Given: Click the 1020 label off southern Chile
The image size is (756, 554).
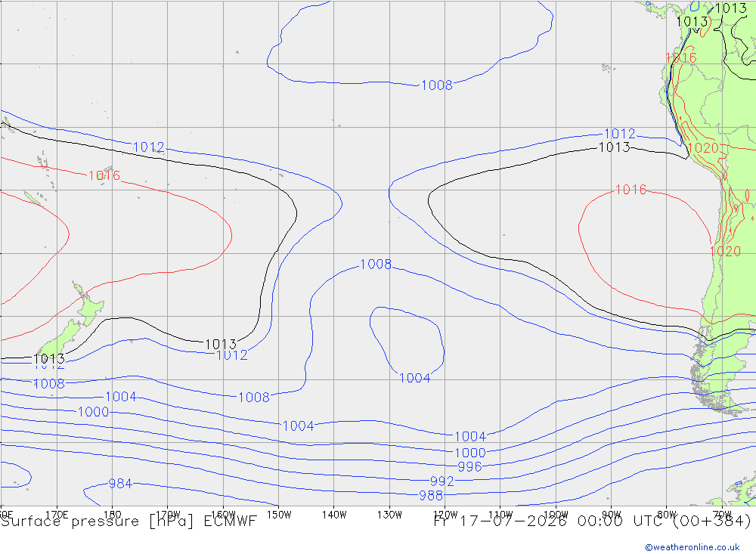Looking at the screenshot, I should (x=725, y=251).
